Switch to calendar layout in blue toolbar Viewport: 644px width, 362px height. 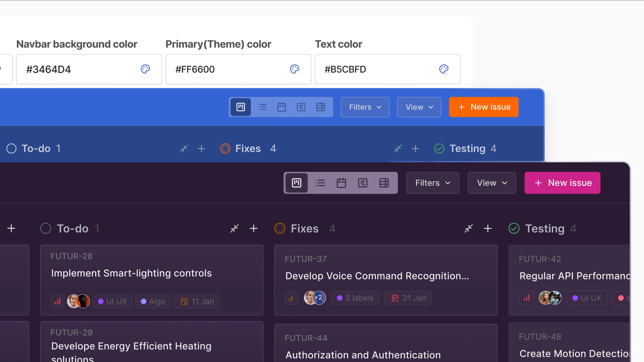282,107
